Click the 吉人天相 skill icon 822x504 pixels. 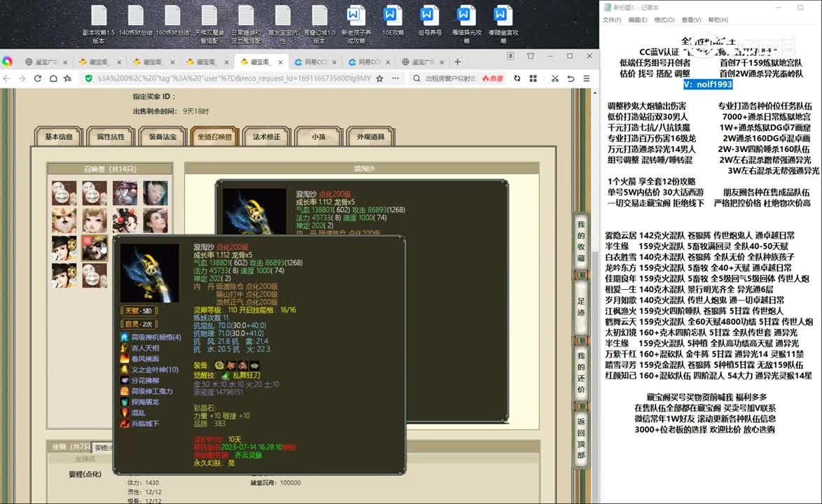125,348
